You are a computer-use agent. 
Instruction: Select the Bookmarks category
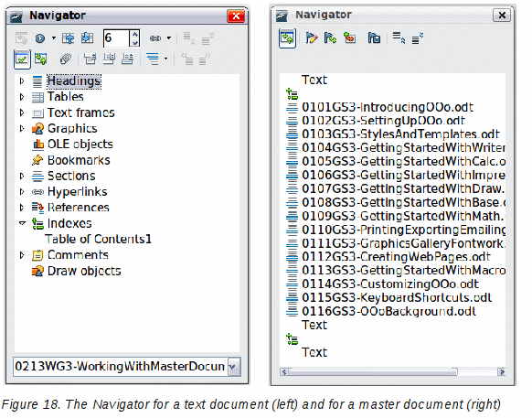(x=79, y=160)
